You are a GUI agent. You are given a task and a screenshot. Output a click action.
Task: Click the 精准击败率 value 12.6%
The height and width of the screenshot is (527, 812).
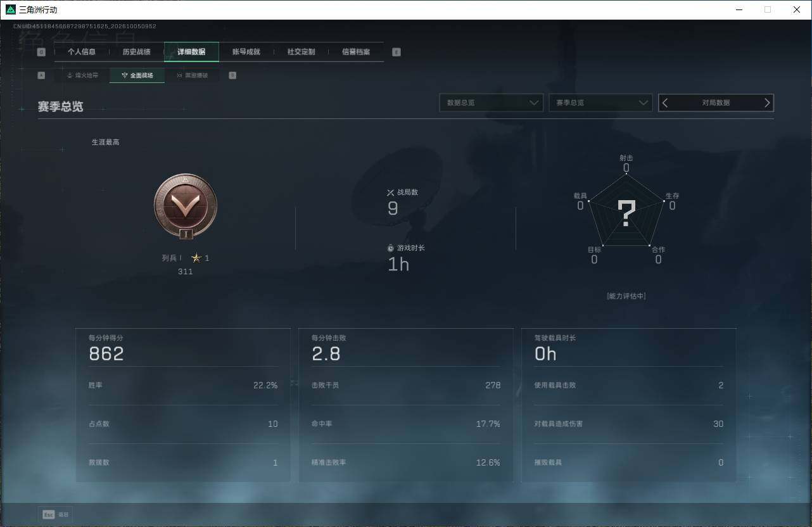[x=488, y=462]
